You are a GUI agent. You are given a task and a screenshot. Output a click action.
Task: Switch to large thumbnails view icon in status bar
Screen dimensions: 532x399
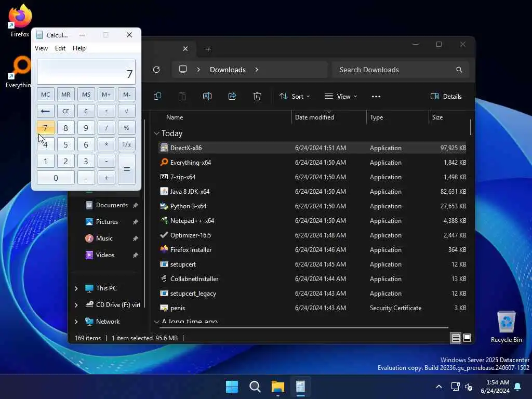tap(467, 338)
